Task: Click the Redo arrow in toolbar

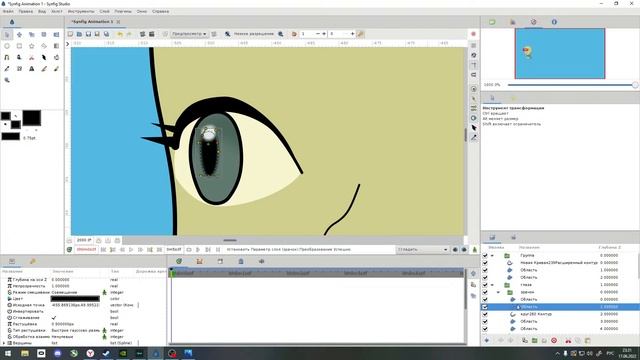Action: pyautogui.click(x=129, y=34)
